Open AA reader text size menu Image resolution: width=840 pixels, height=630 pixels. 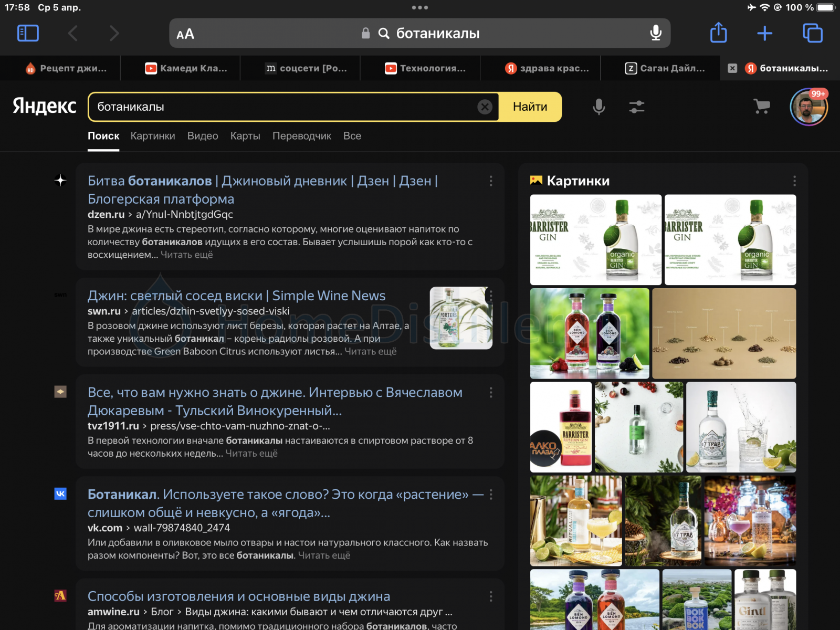point(185,34)
